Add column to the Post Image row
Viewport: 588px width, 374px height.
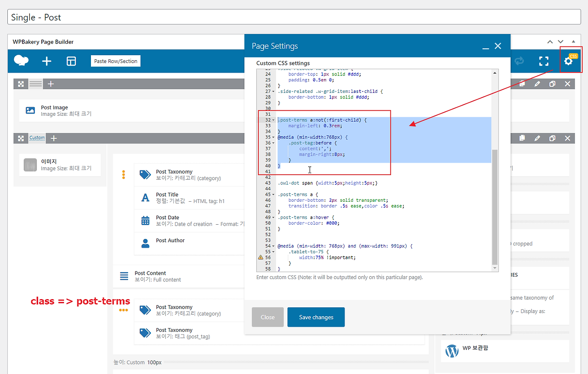coord(51,84)
